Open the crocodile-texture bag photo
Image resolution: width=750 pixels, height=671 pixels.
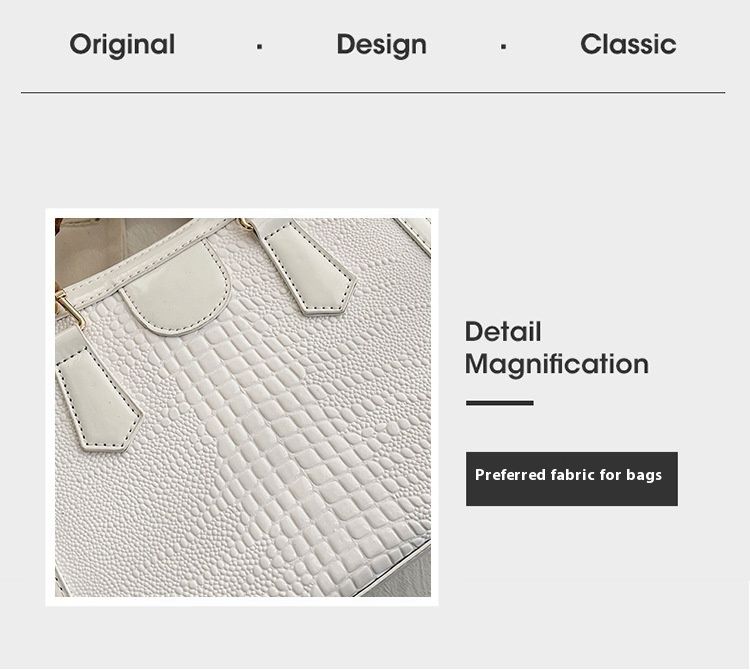(x=243, y=407)
